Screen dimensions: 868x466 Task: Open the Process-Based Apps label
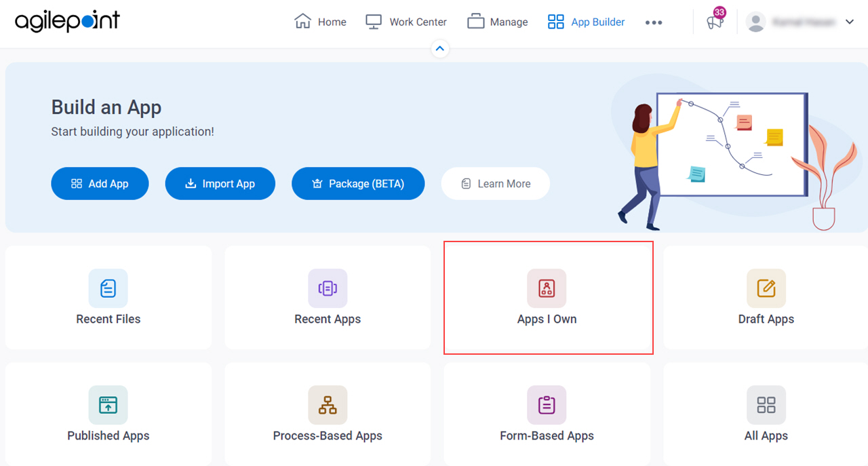[328, 435]
